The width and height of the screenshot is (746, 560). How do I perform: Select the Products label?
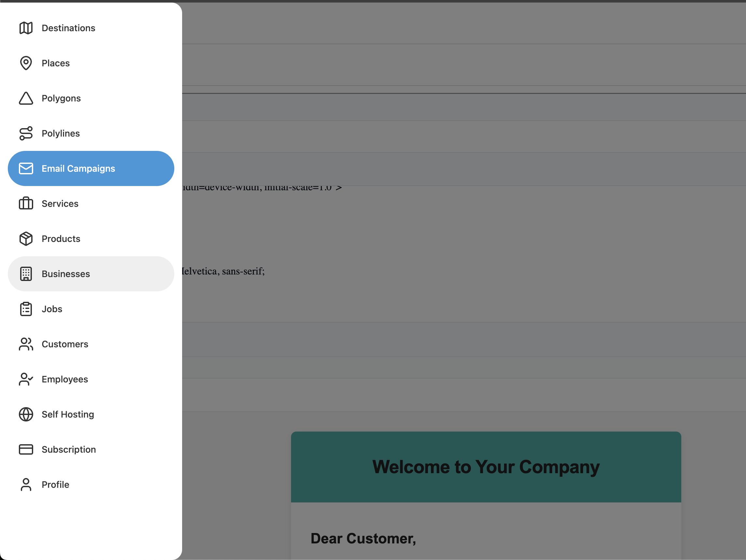pyautogui.click(x=61, y=239)
